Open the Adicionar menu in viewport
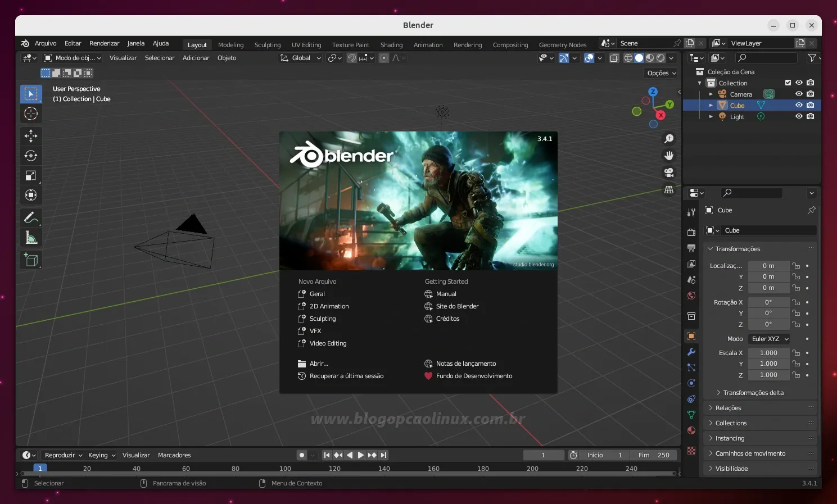837x504 pixels. [x=196, y=58]
